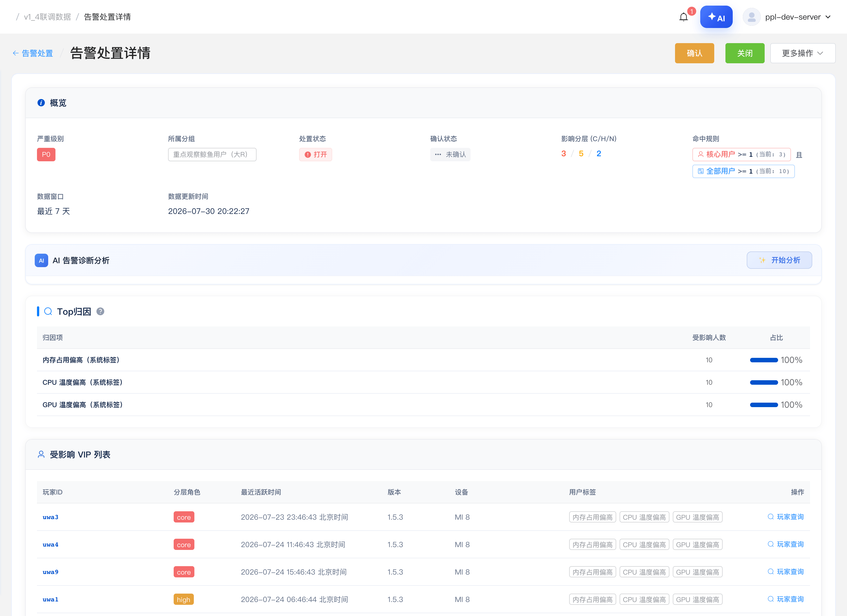Open the 更多操作 dropdown
847x616 pixels.
(802, 53)
